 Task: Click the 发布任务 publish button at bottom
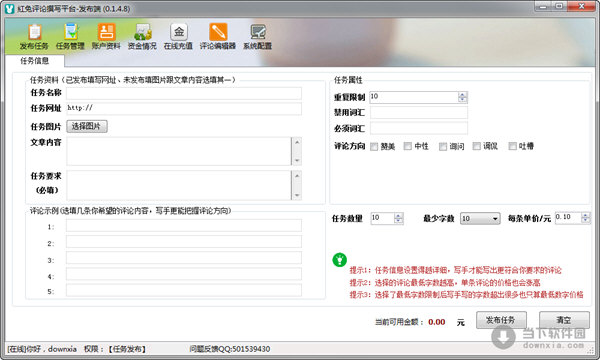click(x=501, y=320)
